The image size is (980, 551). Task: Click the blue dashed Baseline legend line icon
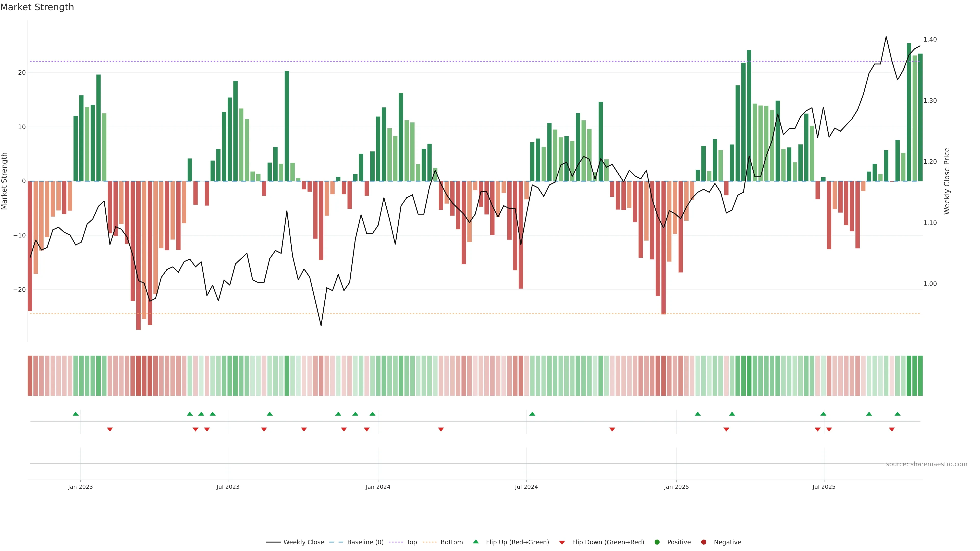click(336, 542)
